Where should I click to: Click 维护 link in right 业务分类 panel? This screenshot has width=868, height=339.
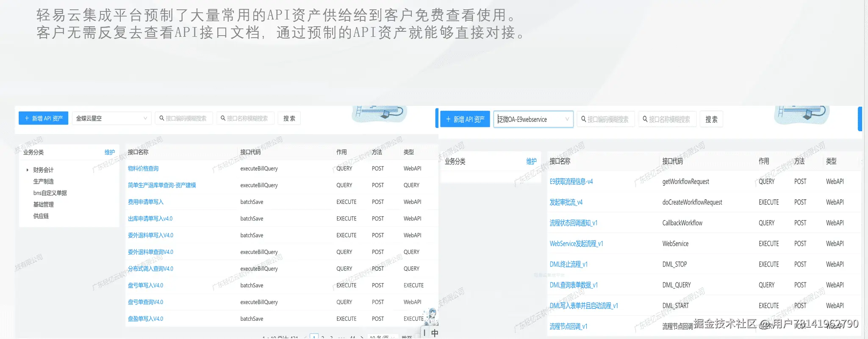click(x=531, y=161)
